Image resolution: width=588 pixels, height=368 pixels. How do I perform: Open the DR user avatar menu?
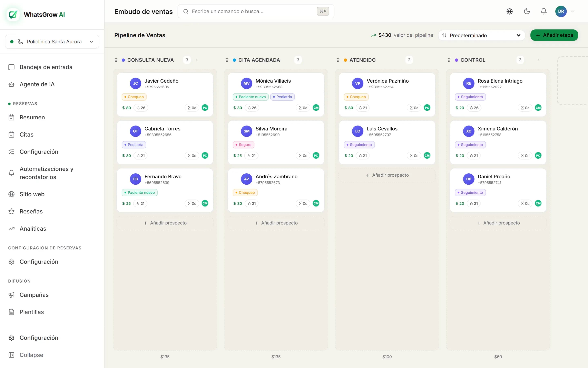[561, 11]
